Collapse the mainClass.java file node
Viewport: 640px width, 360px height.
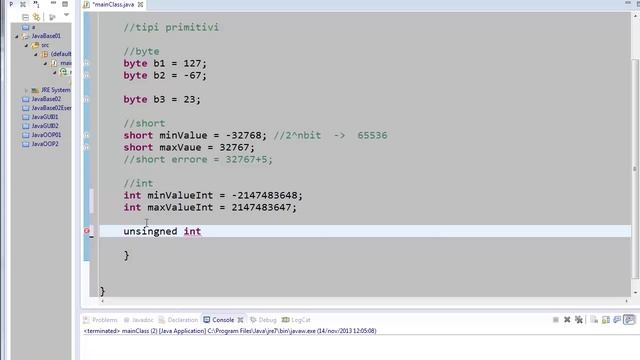(x=45, y=63)
